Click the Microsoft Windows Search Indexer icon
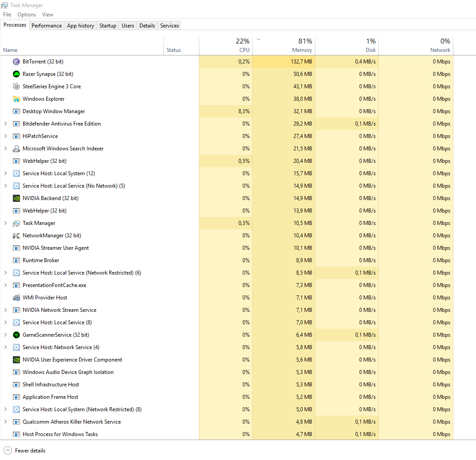Screen dimensions: 476x460 pos(16,149)
